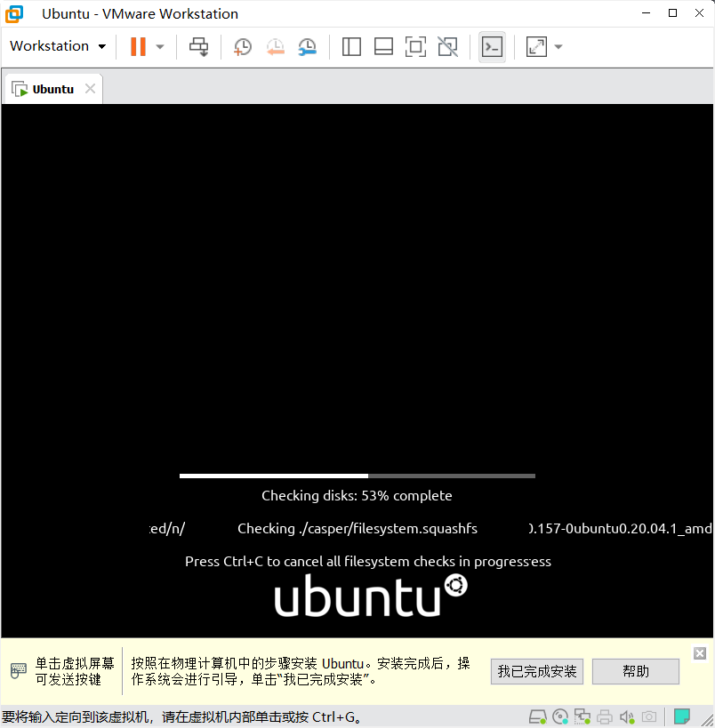Expand the power options dropdown arrow

(160, 46)
